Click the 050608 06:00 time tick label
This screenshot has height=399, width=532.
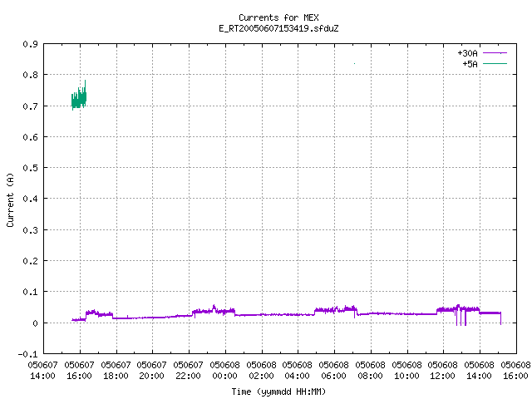pos(334,371)
